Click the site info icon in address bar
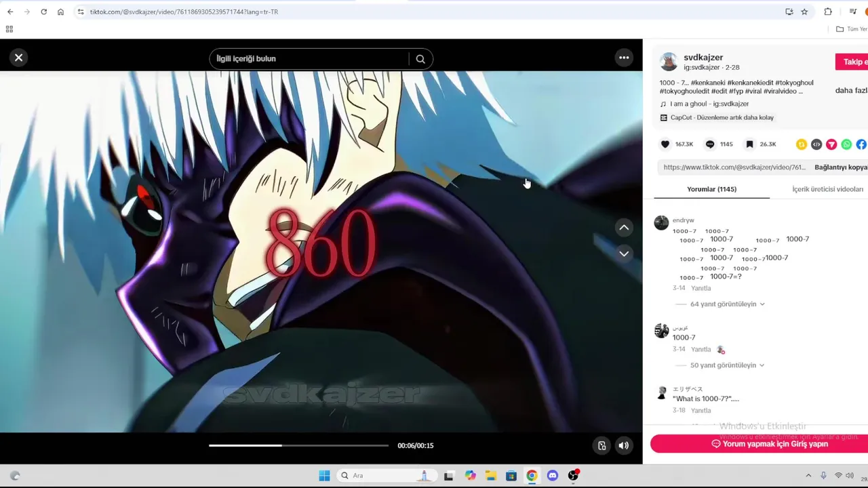The width and height of the screenshot is (868, 488). click(80, 12)
